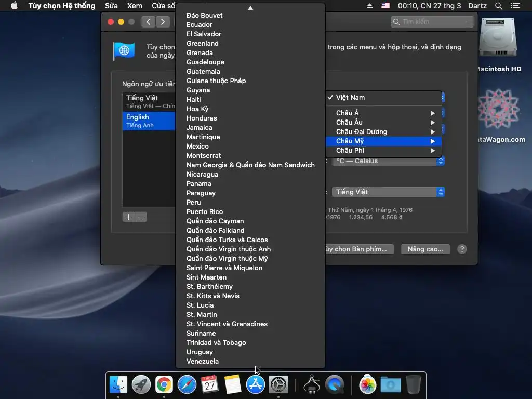Open the °C — Celsius temperature dropdown
This screenshot has width=532, height=399.
(x=388, y=161)
